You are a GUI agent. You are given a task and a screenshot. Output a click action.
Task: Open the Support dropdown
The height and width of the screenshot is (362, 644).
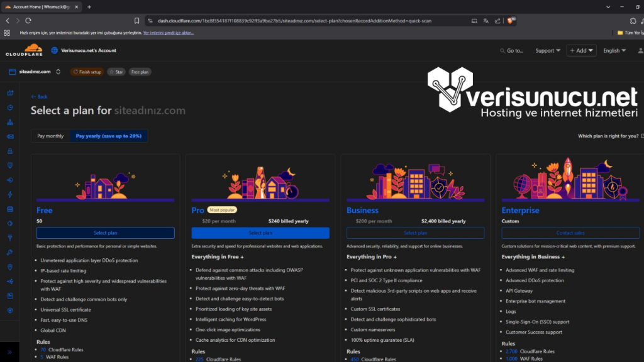(x=548, y=50)
